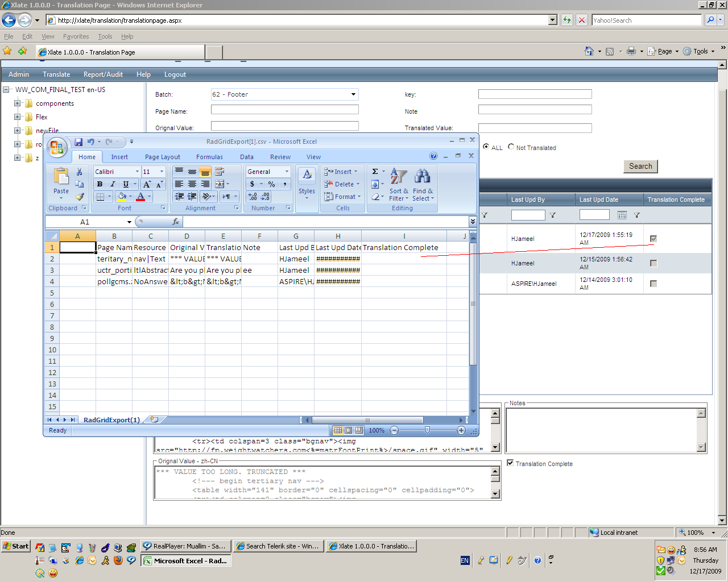Apply bottom-align to cell contents
This screenshot has height=582, width=728.
click(x=205, y=172)
